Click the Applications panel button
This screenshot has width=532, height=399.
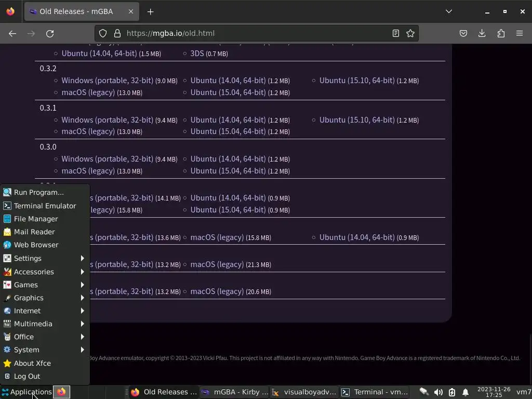click(26, 392)
